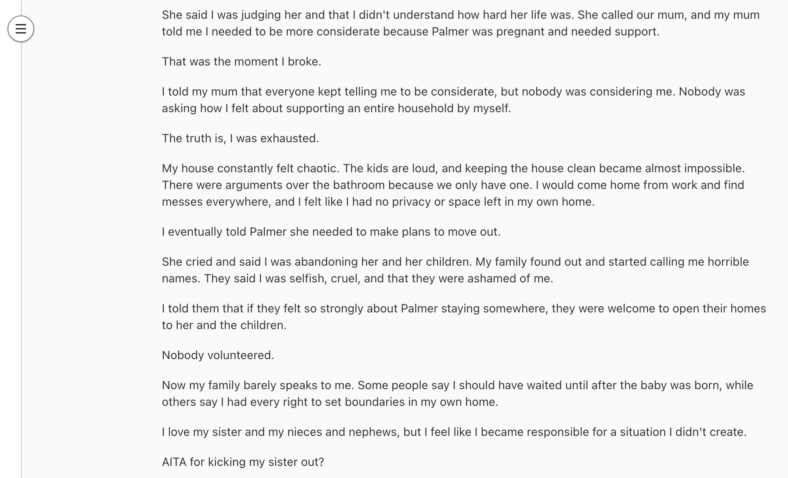This screenshot has width=788, height=478.
Task: Click the 'Nobody volunteered.' sentence
Action: tap(218, 355)
